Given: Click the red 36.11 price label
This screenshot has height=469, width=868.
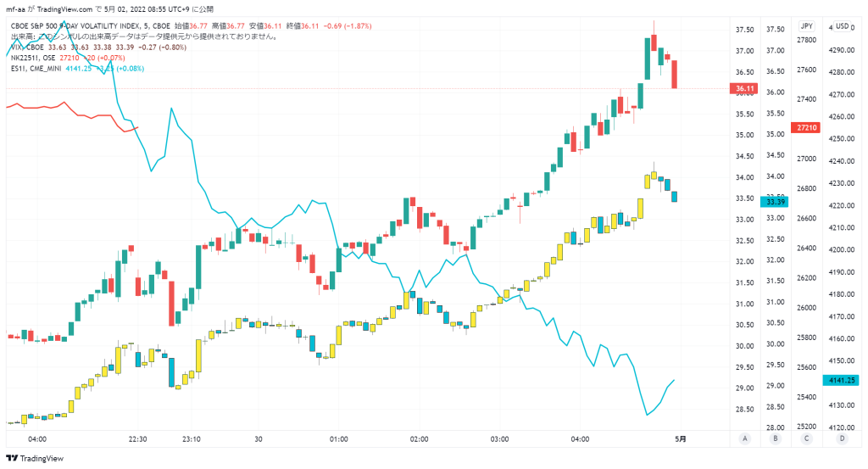Looking at the screenshot, I should (x=744, y=88).
